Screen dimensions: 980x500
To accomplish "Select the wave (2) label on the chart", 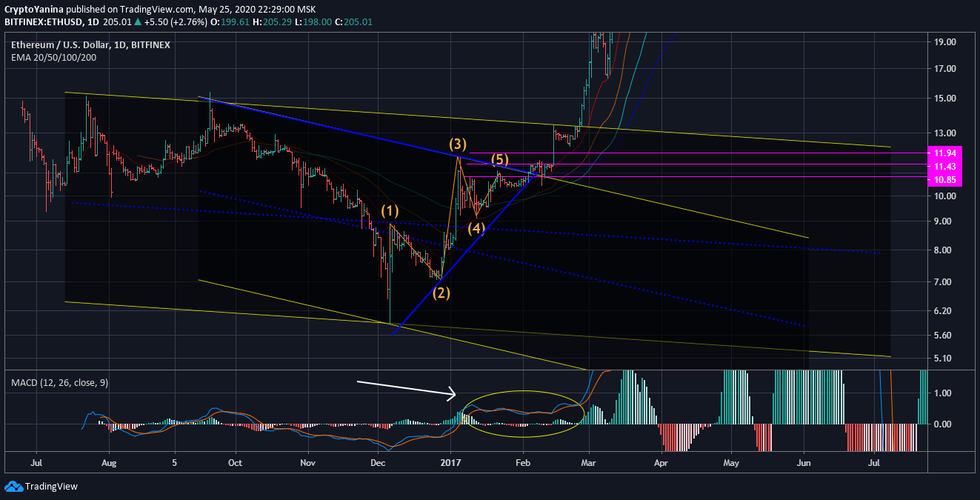I will [442, 293].
